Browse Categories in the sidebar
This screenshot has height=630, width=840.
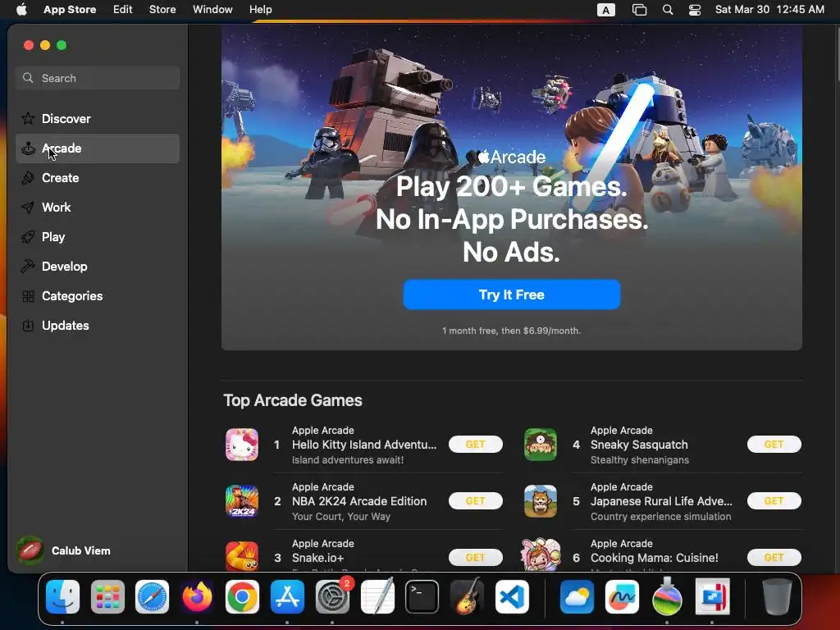pos(97,295)
